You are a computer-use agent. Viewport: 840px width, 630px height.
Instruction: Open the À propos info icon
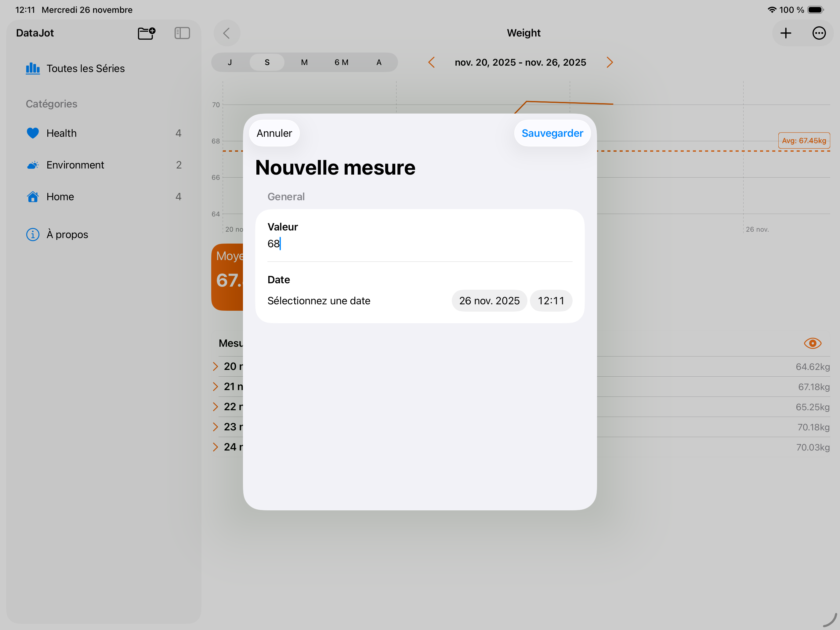33,234
